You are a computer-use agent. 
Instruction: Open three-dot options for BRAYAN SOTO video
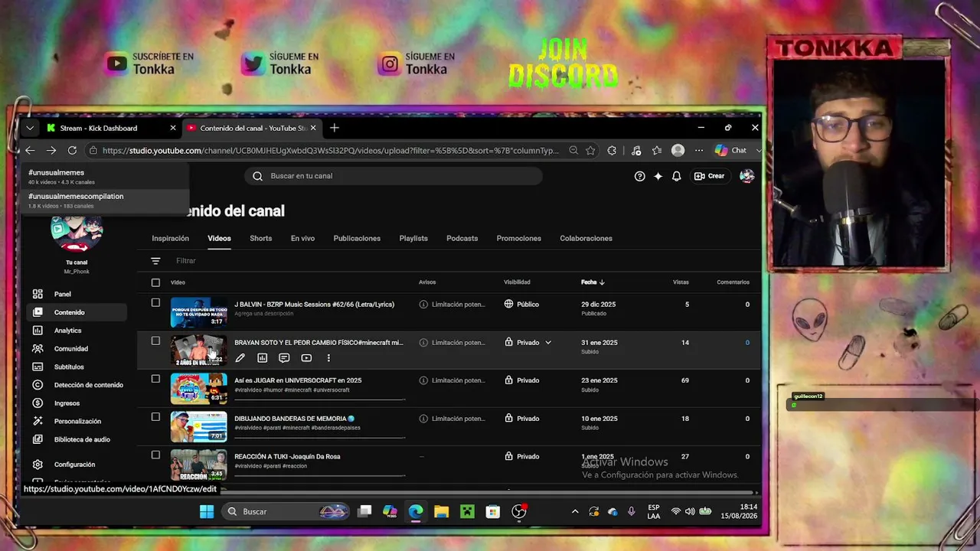328,357
